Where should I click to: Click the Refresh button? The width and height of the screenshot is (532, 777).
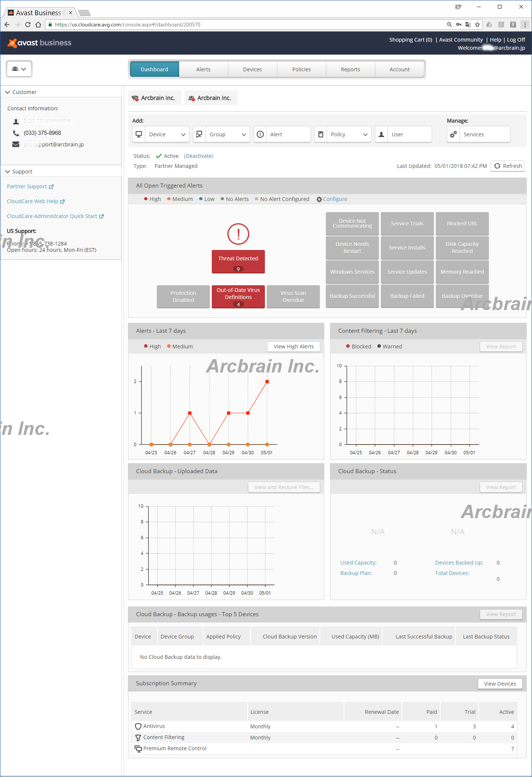click(x=507, y=166)
